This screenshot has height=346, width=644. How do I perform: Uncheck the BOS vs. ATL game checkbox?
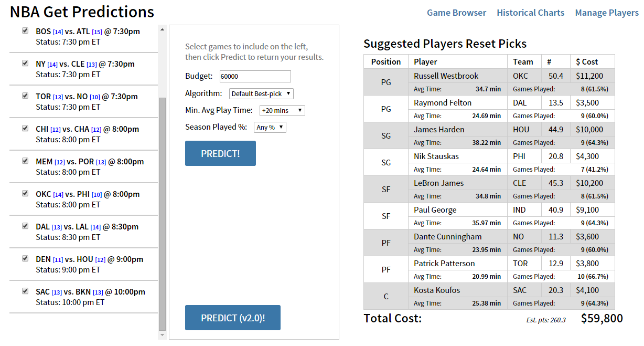point(25,31)
